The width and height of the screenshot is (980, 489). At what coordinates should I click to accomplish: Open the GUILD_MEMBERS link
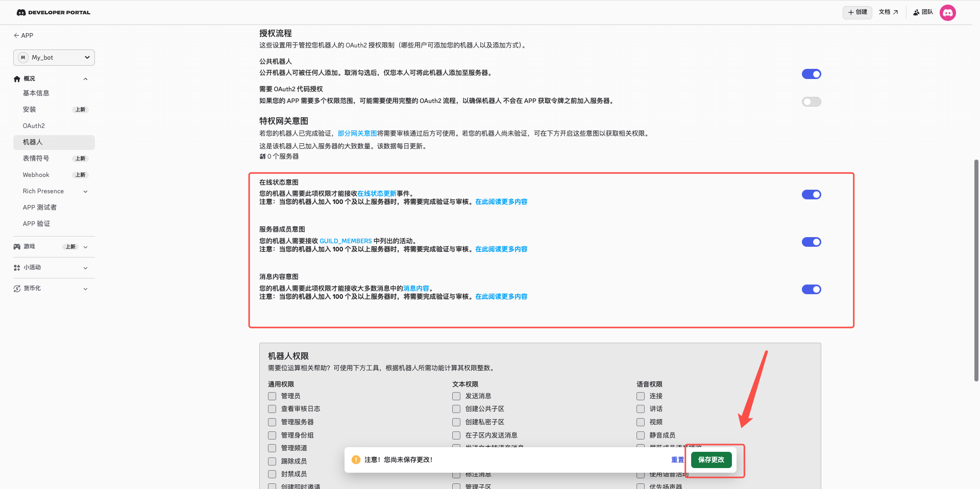tap(346, 241)
